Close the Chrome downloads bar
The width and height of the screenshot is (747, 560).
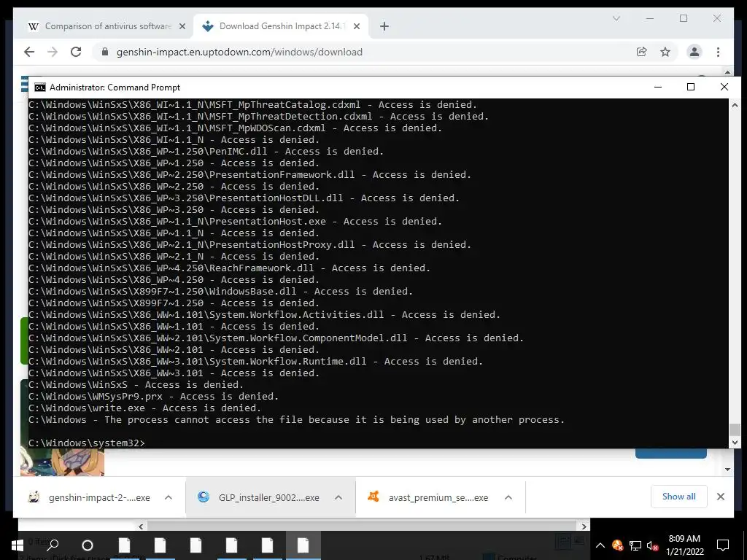click(x=720, y=497)
